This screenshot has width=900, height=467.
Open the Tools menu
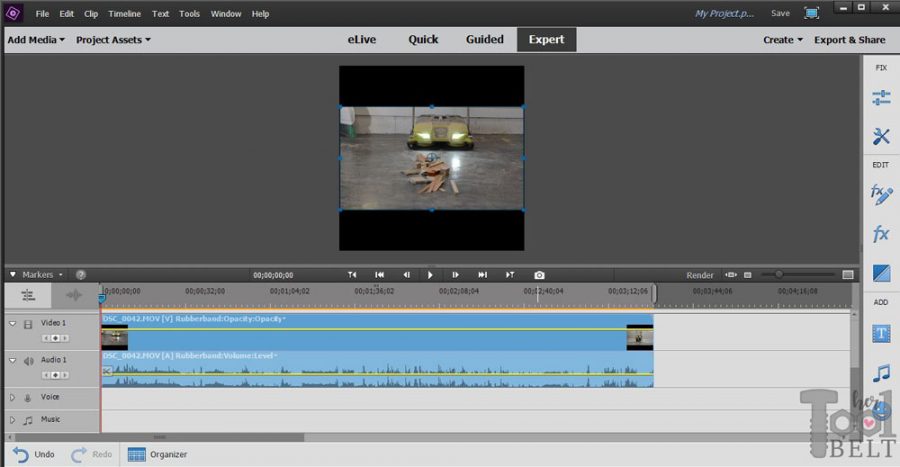(189, 14)
